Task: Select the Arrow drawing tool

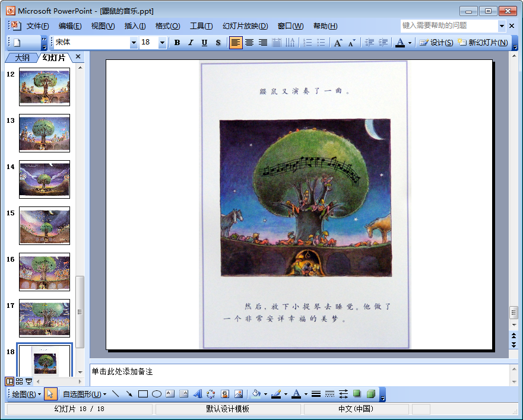Action: click(129, 394)
